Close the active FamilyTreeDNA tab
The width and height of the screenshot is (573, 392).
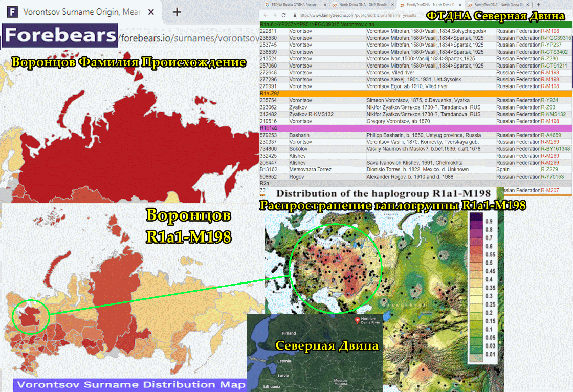click(460, 5)
